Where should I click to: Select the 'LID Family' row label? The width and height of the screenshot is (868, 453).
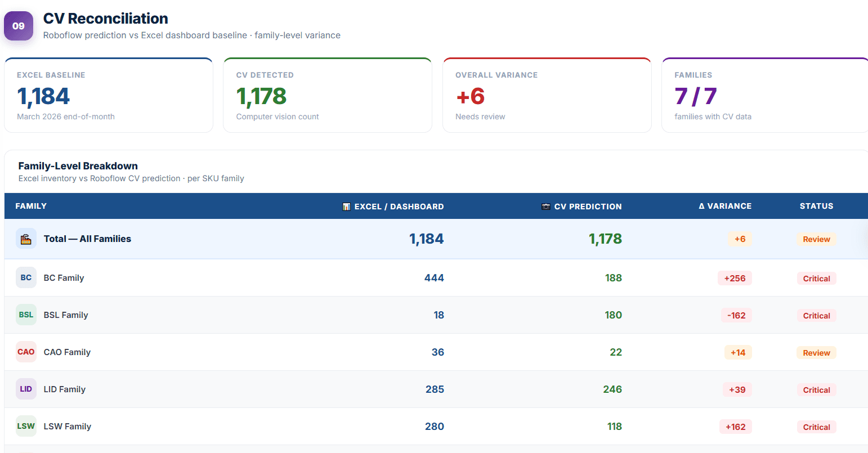65,389
